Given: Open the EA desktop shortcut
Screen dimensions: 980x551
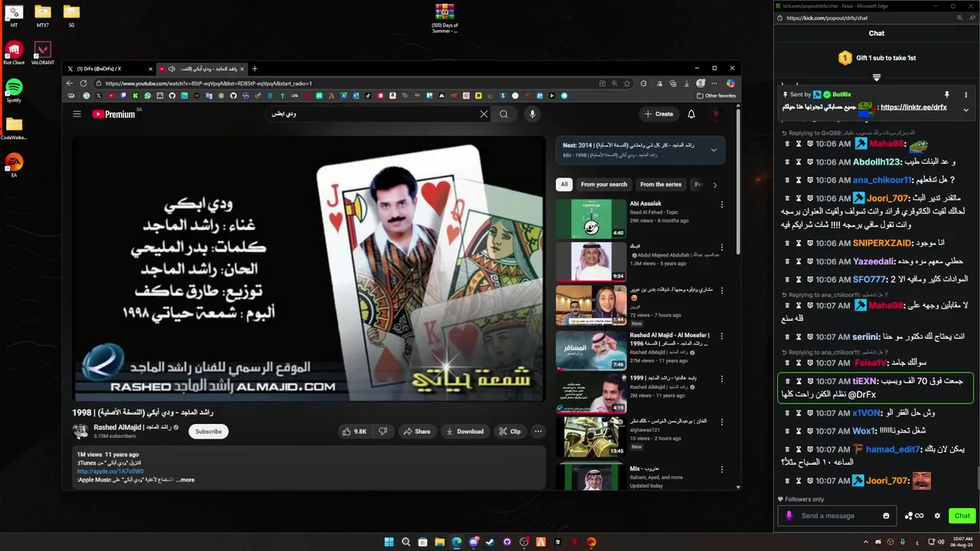Looking at the screenshot, I should pyautogui.click(x=14, y=165).
